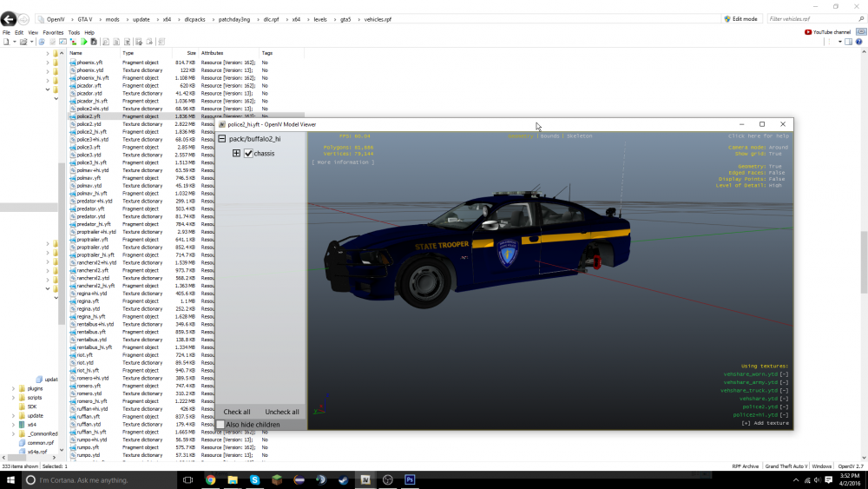Image resolution: width=868 pixels, height=489 pixels.
Task: Toggle Edit mode button
Action: (740, 19)
